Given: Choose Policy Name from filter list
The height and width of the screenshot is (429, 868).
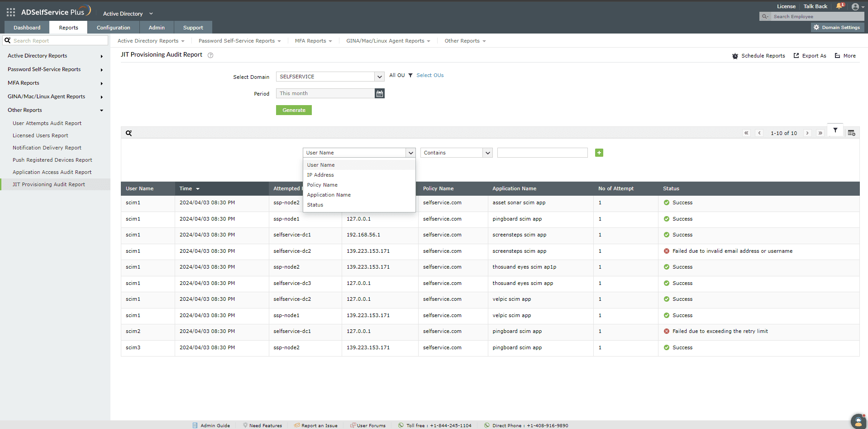Looking at the screenshot, I should tap(359, 185).
